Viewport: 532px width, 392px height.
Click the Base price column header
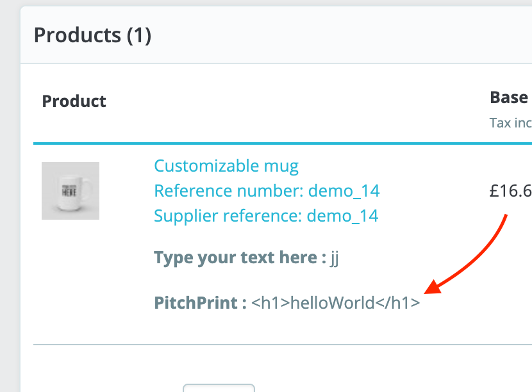[510, 97]
